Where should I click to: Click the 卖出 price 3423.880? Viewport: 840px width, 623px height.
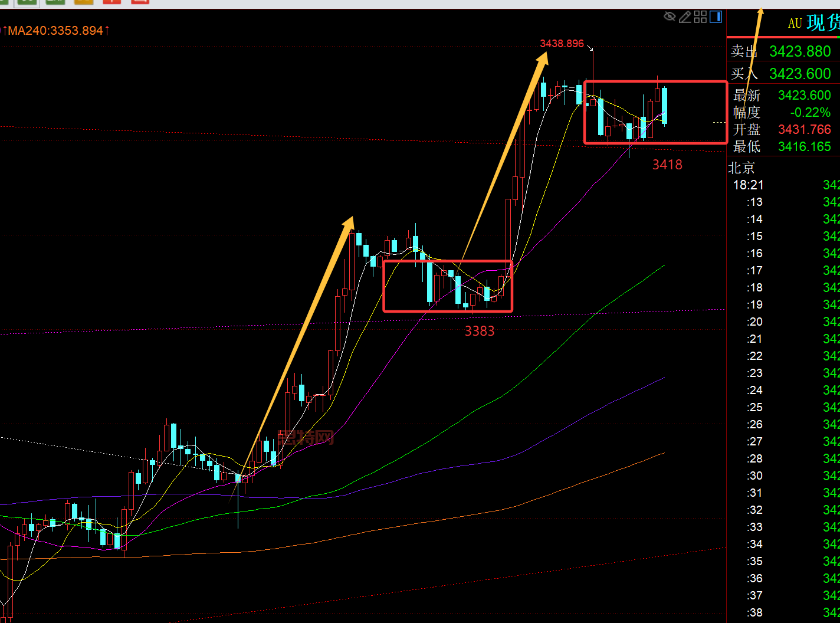pos(800,51)
